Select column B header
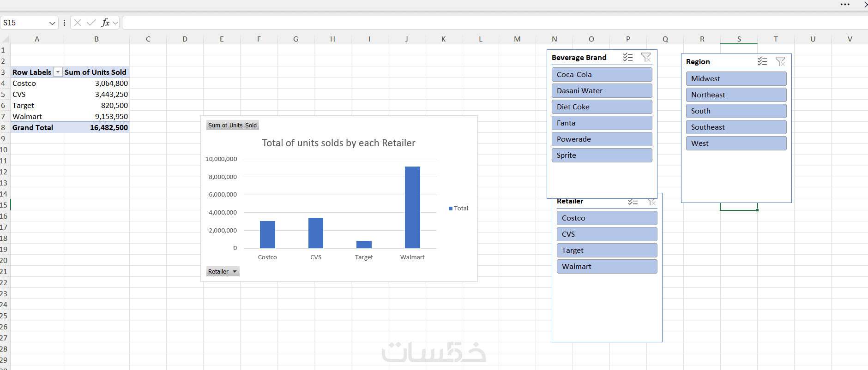 96,39
